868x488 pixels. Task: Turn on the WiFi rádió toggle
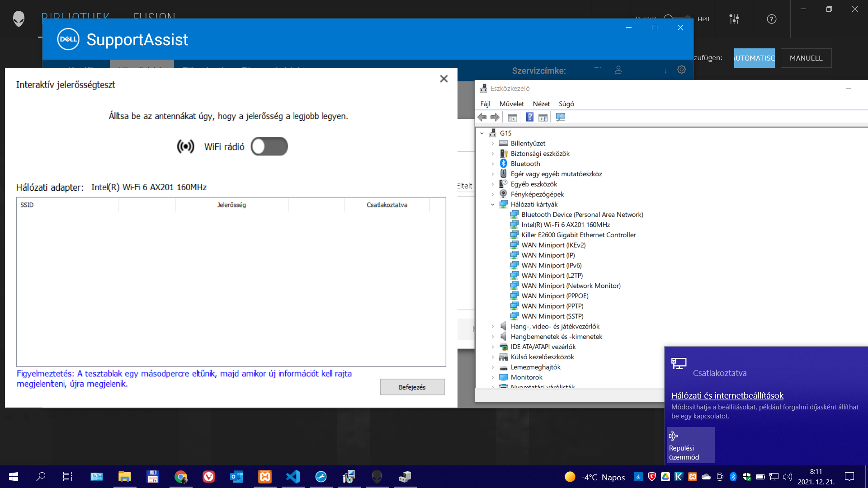point(269,146)
